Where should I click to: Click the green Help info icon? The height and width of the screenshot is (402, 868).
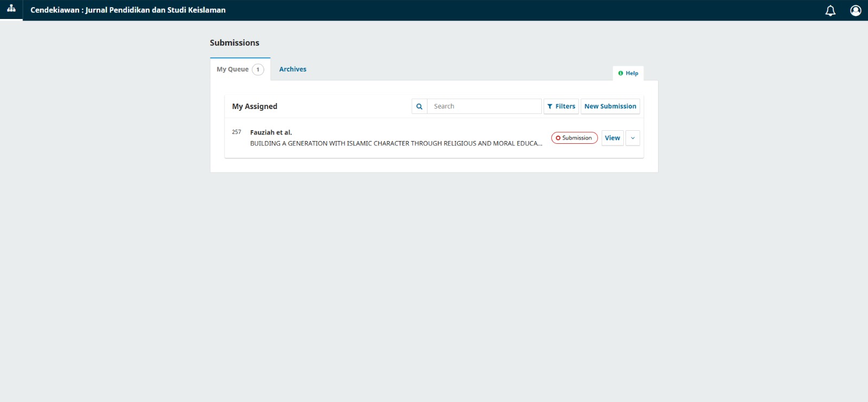point(621,73)
